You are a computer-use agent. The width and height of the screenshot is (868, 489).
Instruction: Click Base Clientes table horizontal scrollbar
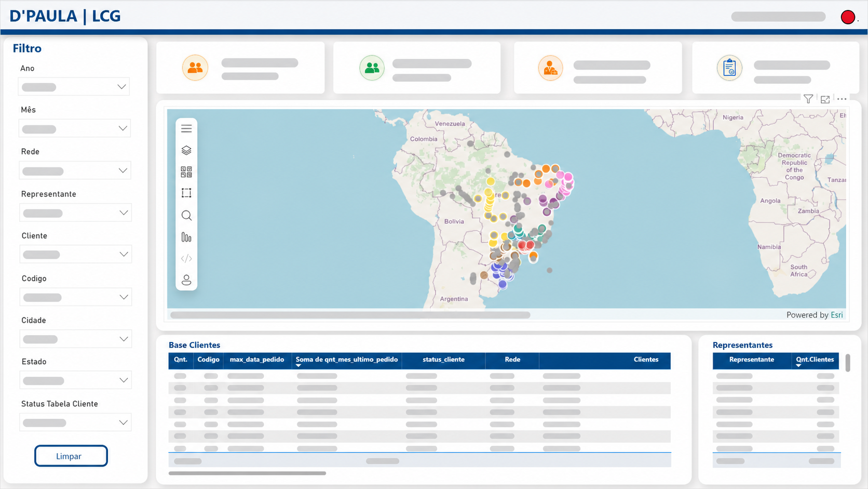click(247, 473)
